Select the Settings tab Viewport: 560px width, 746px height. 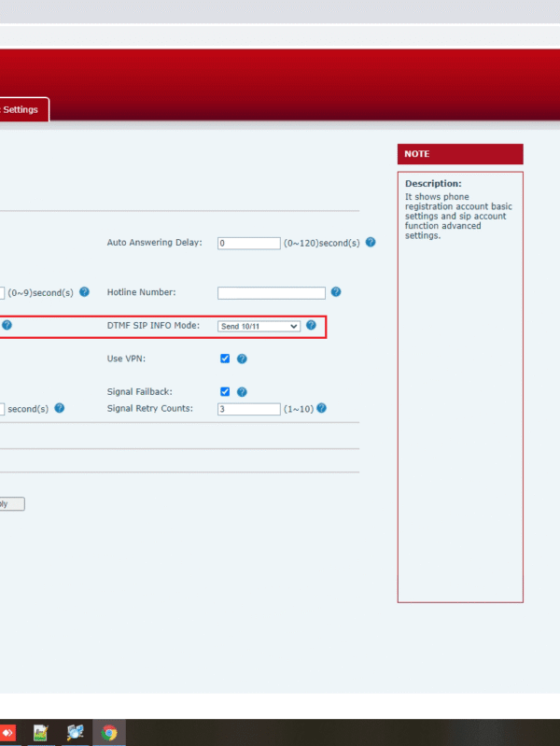22,109
